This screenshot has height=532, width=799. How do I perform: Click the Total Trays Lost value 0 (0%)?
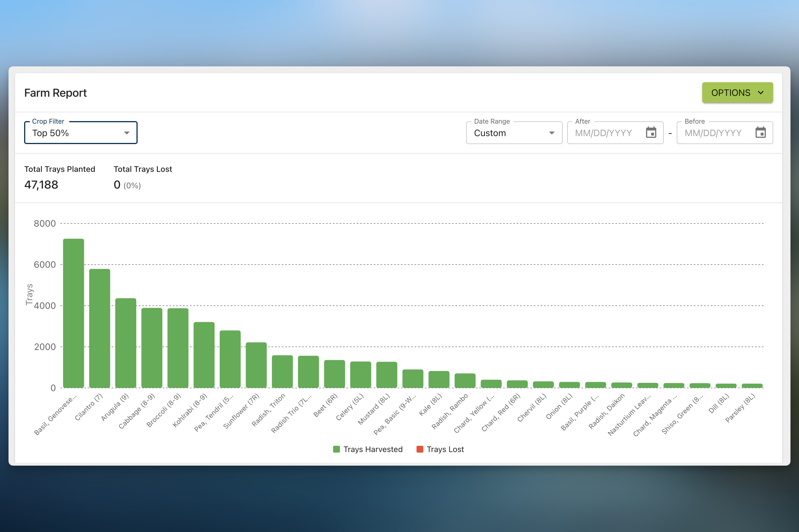[x=127, y=185]
